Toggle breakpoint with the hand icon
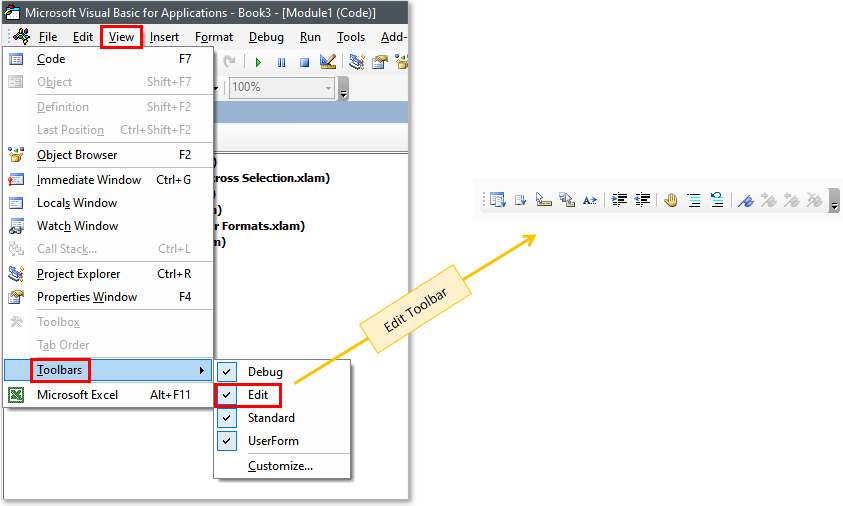Viewport: 843px width, 506px height. coord(671,200)
